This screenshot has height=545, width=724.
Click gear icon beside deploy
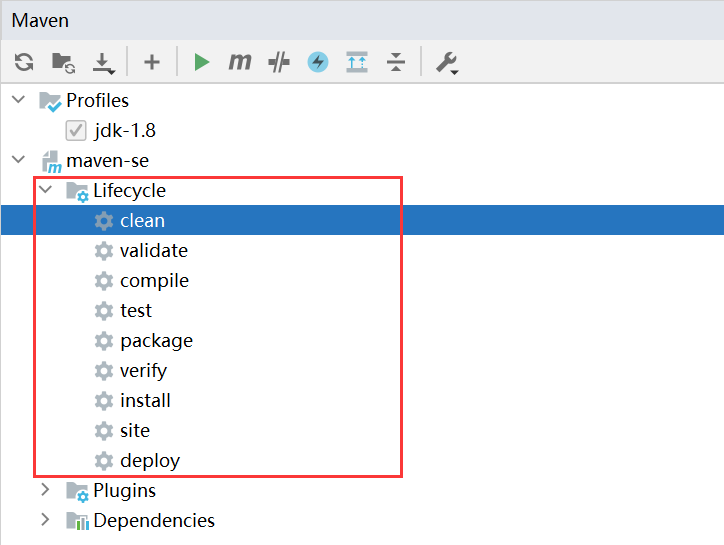[x=104, y=461]
